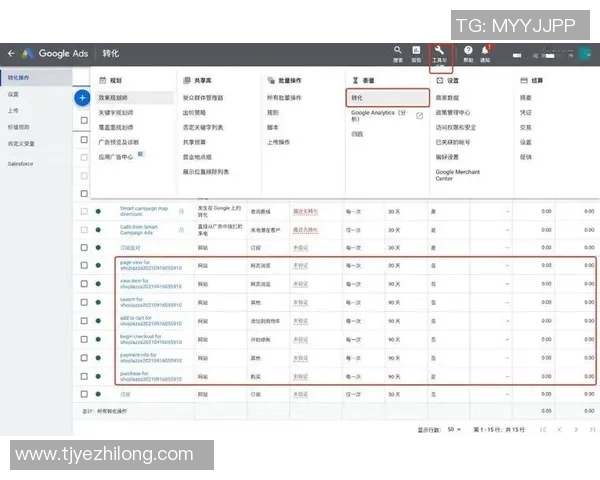Image resolution: width=600 pixels, height=480 pixels.
Task: Open the view item for shoplazza conversion link
Action: click(x=151, y=284)
